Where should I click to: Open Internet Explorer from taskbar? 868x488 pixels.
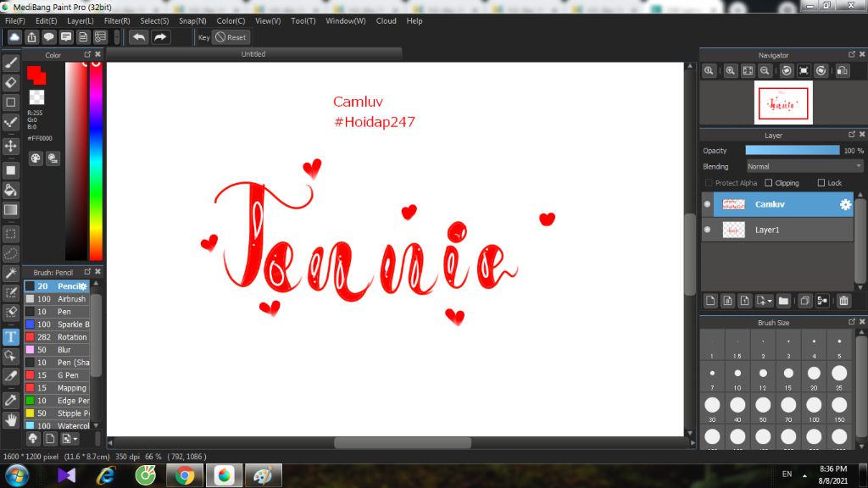point(106,475)
